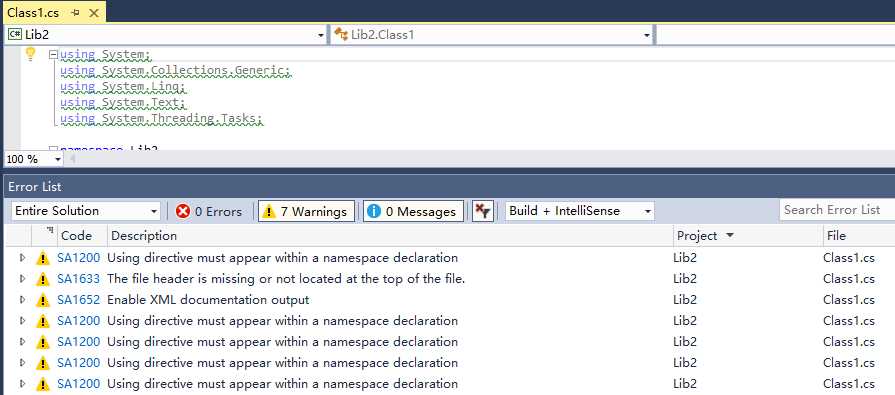Select the 'file header is missing' description
Screen dimensions: 895x395
(x=286, y=279)
